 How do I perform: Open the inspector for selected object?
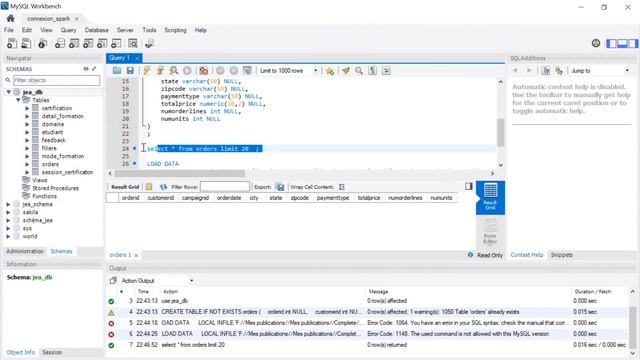[x=42, y=43]
